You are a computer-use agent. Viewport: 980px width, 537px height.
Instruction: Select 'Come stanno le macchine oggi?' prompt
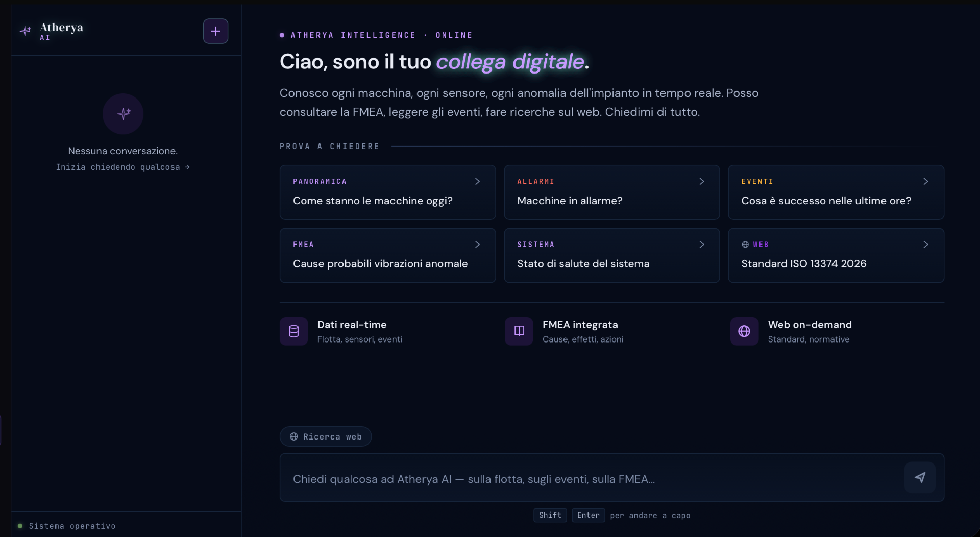pos(387,192)
